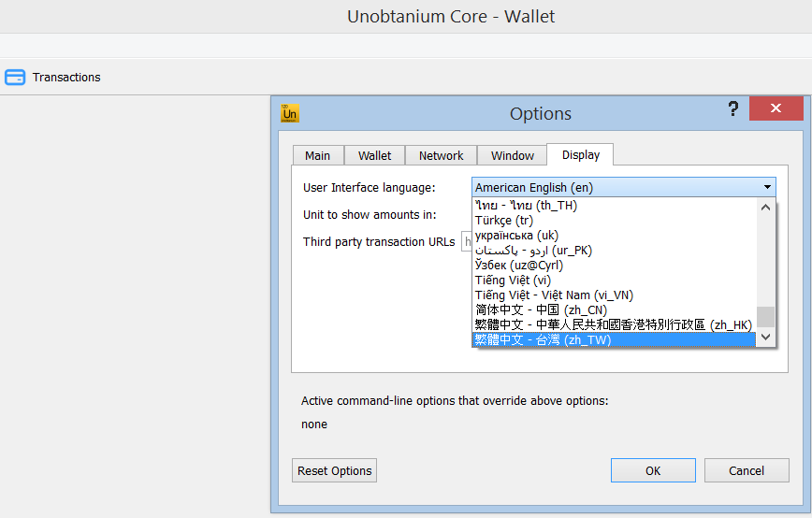Click the Transactions card icon

tap(15, 78)
